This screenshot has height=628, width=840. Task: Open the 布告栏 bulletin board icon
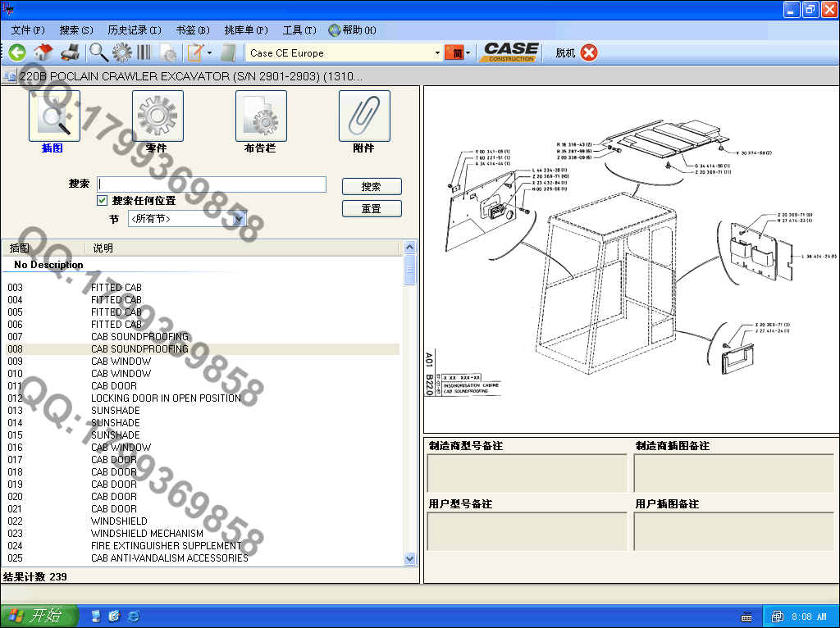pyautogui.click(x=261, y=116)
